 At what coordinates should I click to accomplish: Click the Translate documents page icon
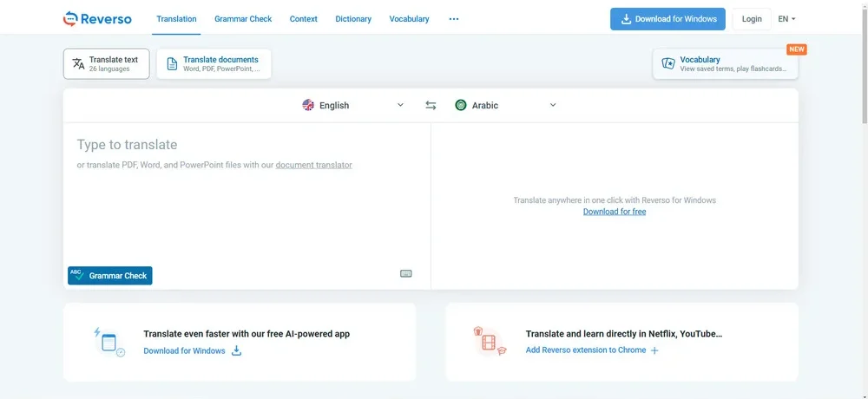click(x=172, y=63)
